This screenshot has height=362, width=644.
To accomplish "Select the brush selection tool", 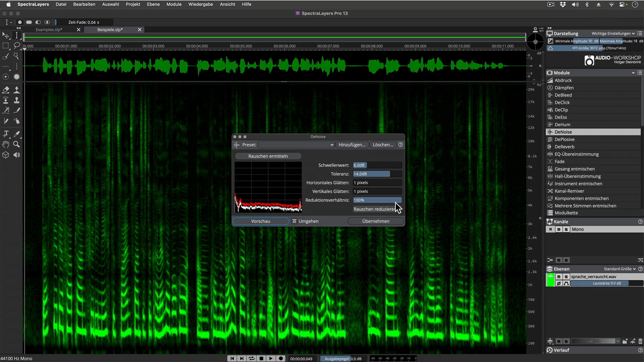I will [x=6, y=56].
